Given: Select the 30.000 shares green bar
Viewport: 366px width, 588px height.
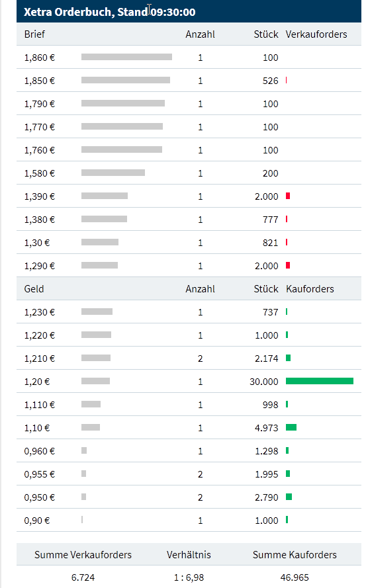Looking at the screenshot, I should (x=320, y=381).
